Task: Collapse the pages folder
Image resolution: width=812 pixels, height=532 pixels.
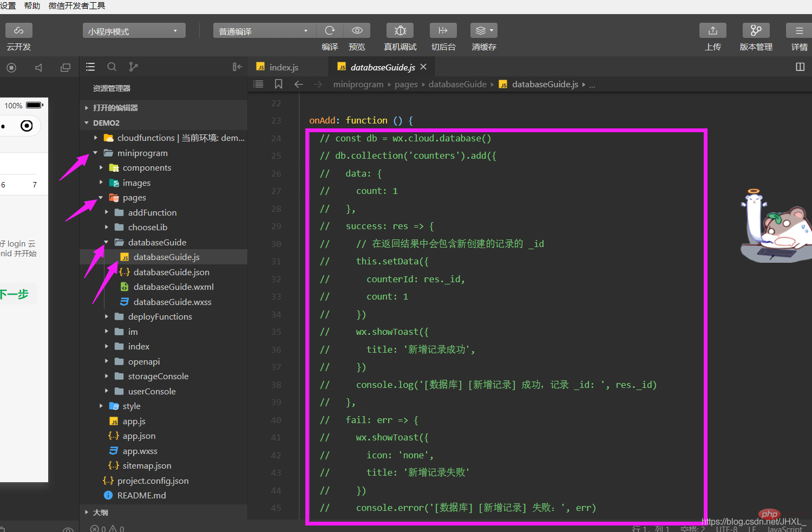Action: (x=163, y=197)
